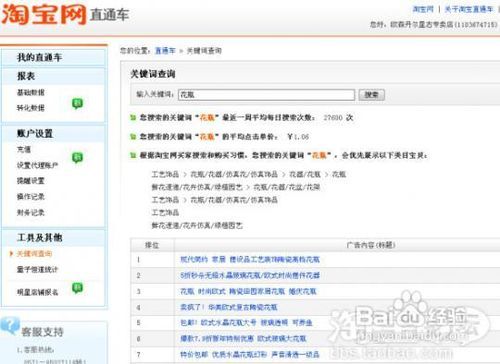Open 设置代理账户 in sidebar
The width and height of the screenshot is (500, 364).
point(37,165)
